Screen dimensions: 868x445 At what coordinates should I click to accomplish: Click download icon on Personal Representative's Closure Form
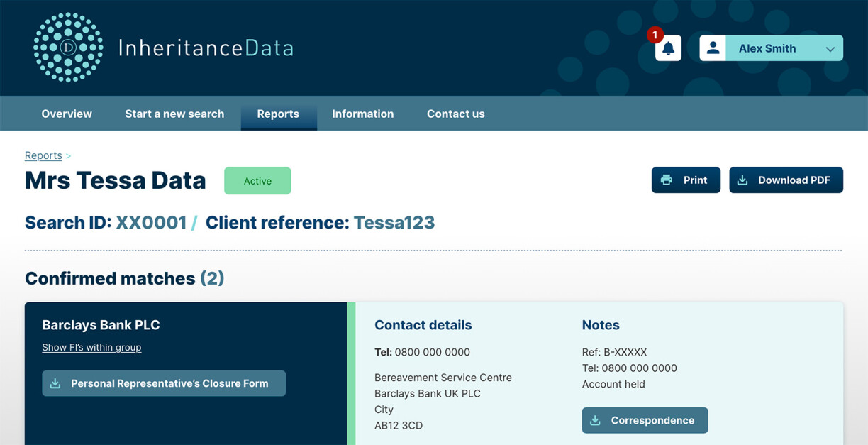(55, 383)
